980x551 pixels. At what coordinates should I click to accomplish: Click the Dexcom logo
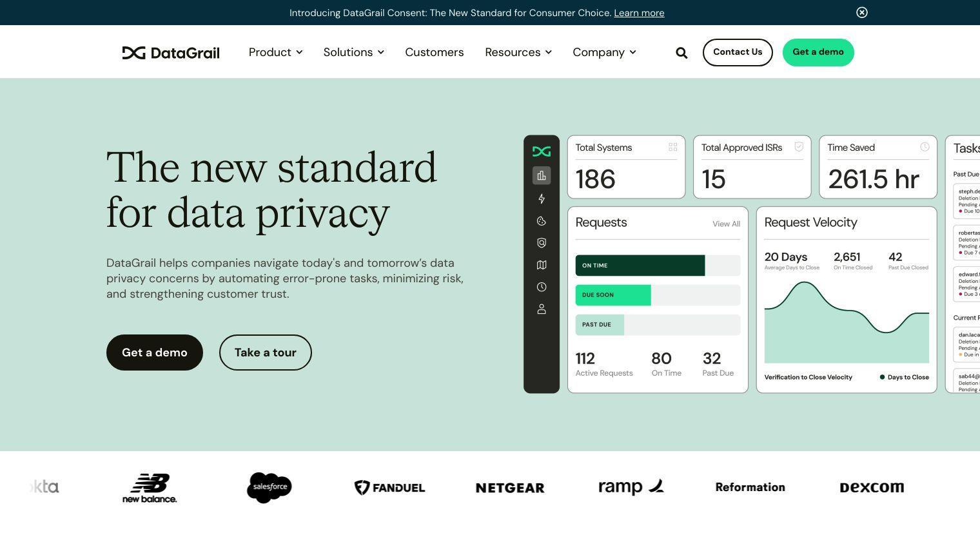pos(872,488)
